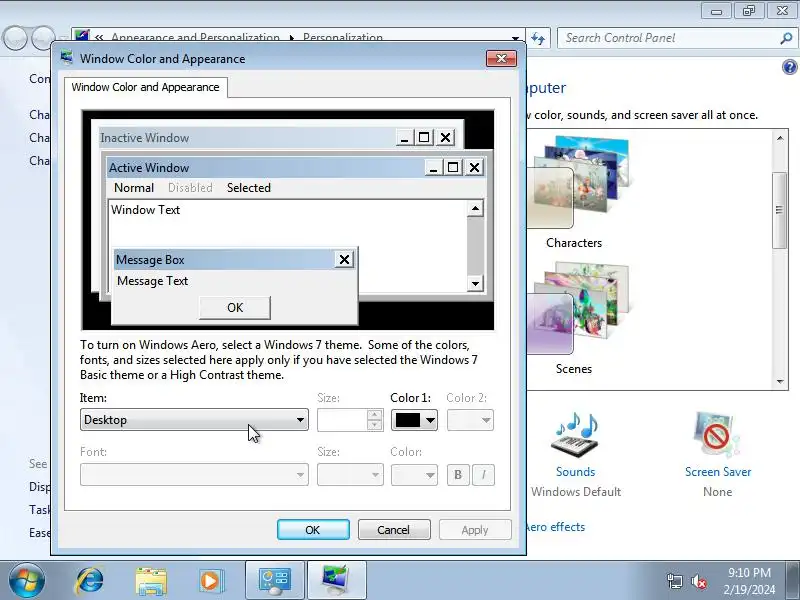Click Personalization in the address breadcrumb
Viewport: 800px width, 600px height.
342,38
